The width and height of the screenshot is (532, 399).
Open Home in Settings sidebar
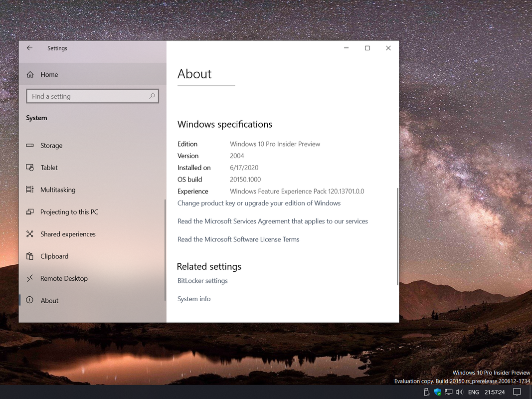pos(93,74)
